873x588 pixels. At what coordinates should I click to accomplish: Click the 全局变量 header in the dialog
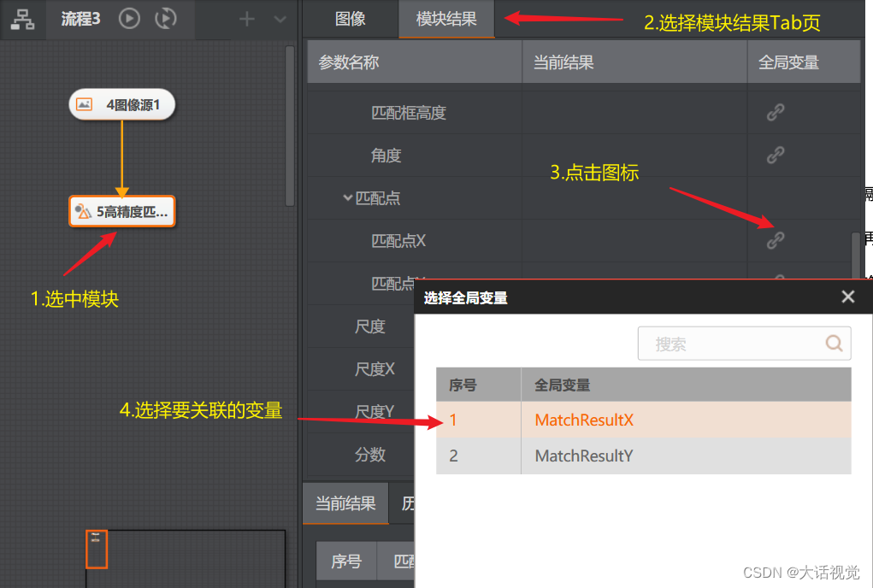(686, 385)
